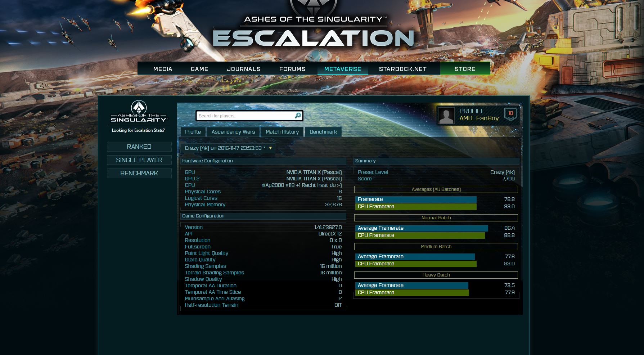This screenshot has width=644, height=355.
Task: Switch to the Match History tab
Action: coord(282,132)
